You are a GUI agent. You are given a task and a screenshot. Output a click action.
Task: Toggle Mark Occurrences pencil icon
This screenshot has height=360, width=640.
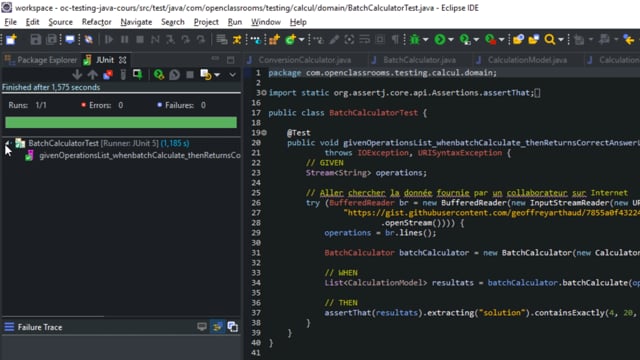click(334, 40)
